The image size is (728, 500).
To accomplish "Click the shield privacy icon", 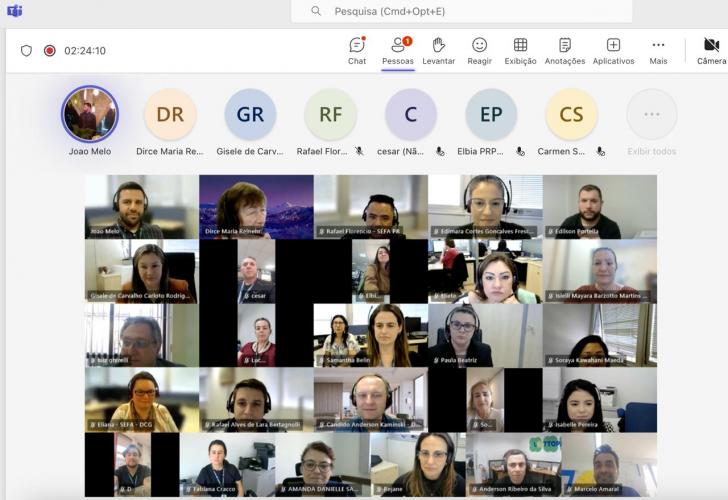I will (x=26, y=51).
